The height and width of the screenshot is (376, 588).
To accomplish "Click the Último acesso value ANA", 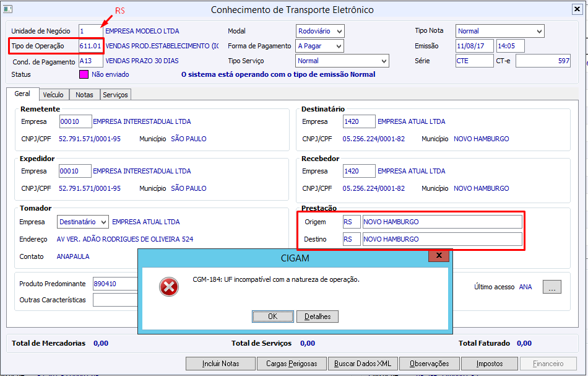I will (525, 287).
